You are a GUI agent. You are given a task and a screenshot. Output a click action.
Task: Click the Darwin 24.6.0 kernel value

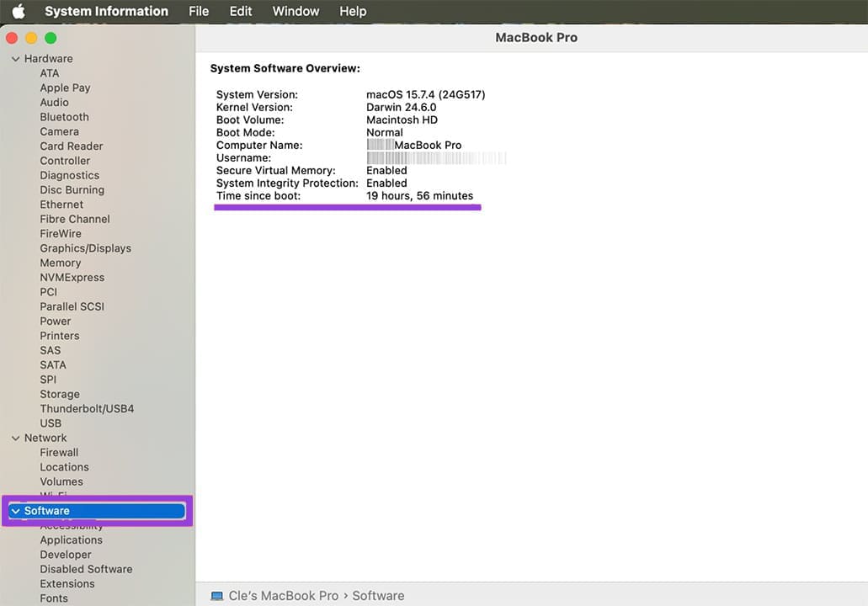(x=402, y=108)
